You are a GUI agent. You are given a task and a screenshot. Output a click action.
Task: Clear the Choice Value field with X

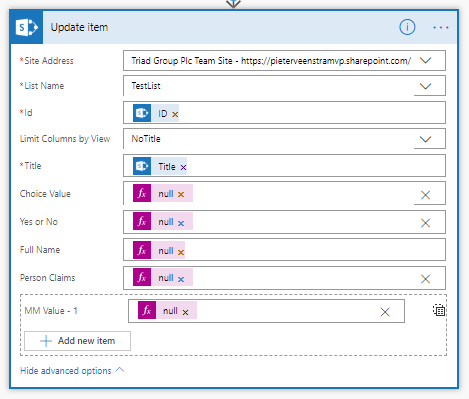tap(425, 195)
